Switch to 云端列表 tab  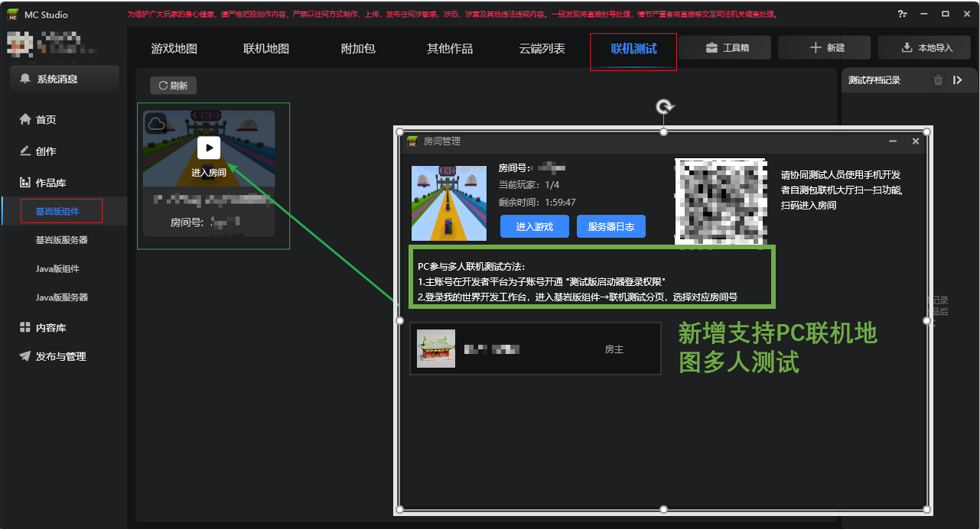tap(542, 48)
